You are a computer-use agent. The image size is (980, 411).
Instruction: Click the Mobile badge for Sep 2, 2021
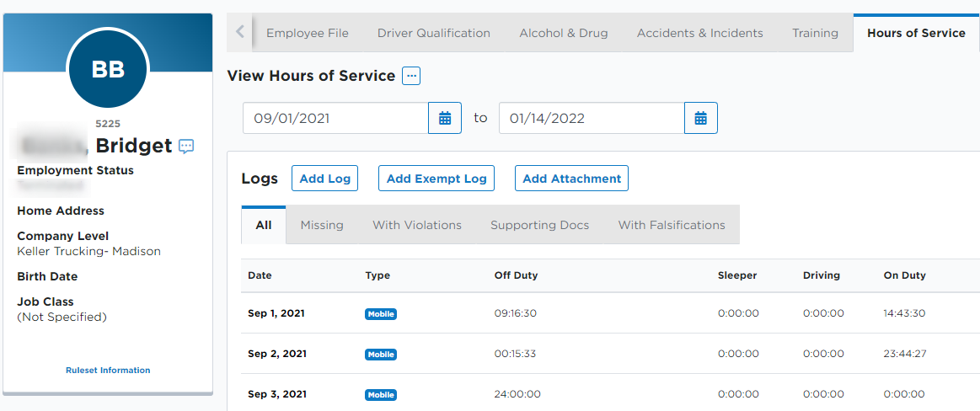[x=381, y=355]
